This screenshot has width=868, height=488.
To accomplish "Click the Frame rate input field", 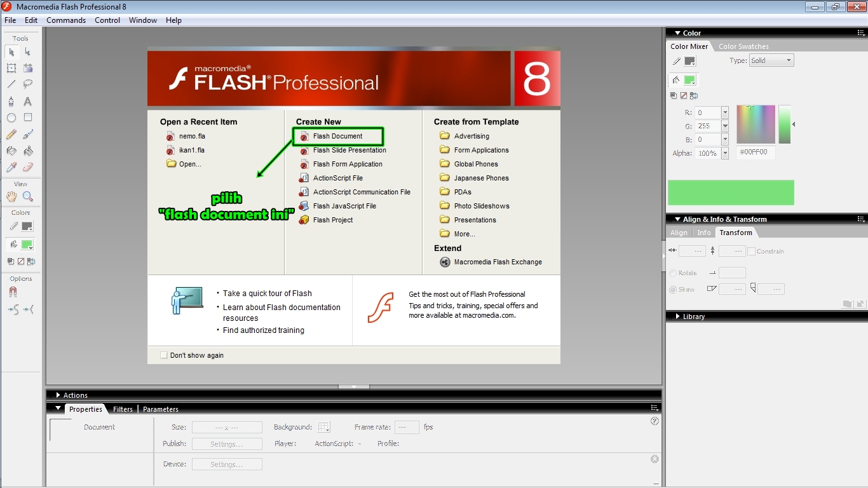I will [407, 427].
